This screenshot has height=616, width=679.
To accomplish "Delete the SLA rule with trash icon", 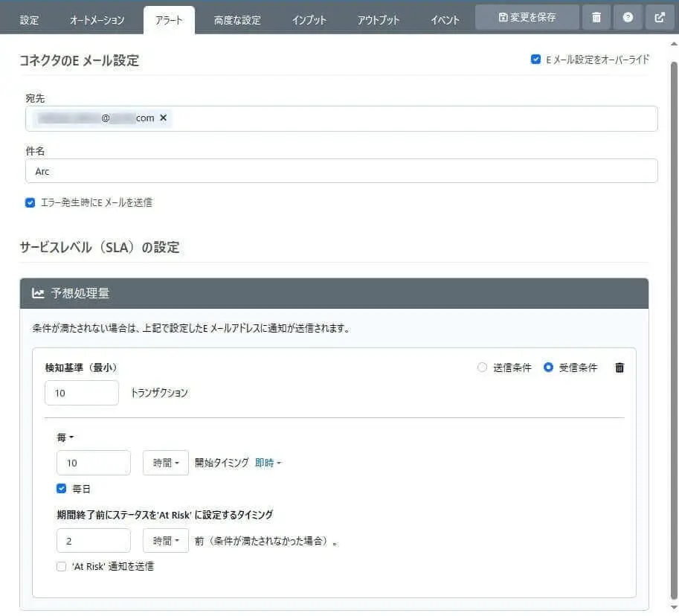I will point(620,368).
